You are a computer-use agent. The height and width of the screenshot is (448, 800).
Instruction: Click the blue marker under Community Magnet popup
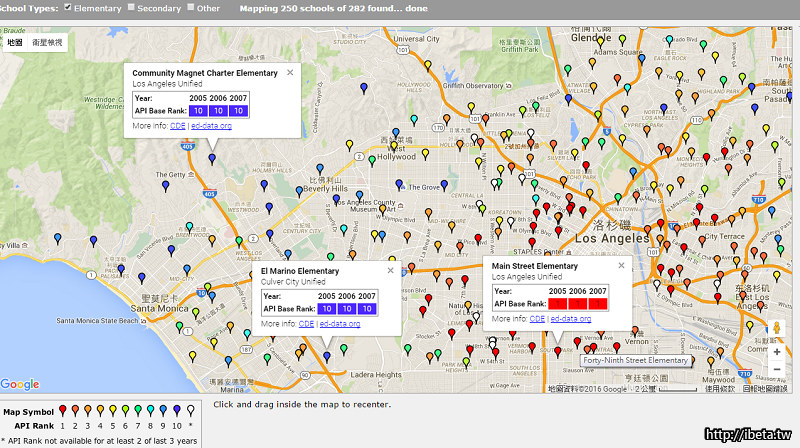point(211,157)
